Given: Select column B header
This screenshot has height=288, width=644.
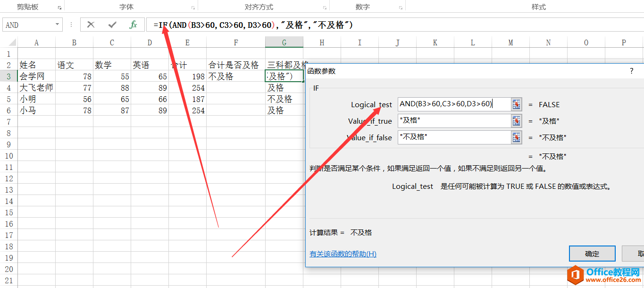Looking at the screenshot, I should (x=74, y=42).
